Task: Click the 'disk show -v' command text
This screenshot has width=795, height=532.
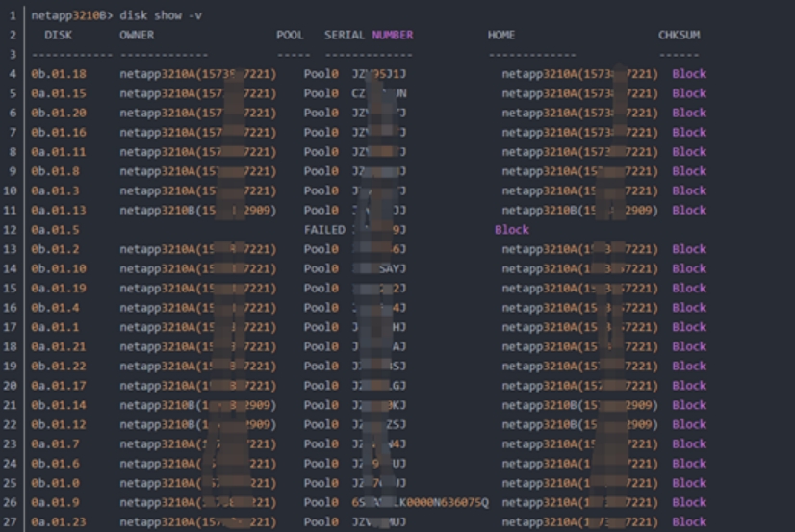Action: 161,15
